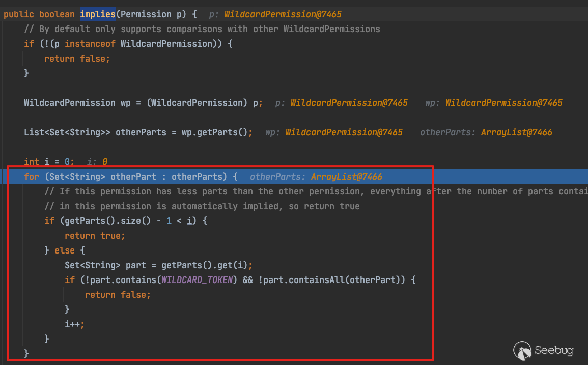Viewport: 588px width, 365px height.
Task: Click 'List<Set<String>> otherParts' declaration
Action: tap(95, 132)
